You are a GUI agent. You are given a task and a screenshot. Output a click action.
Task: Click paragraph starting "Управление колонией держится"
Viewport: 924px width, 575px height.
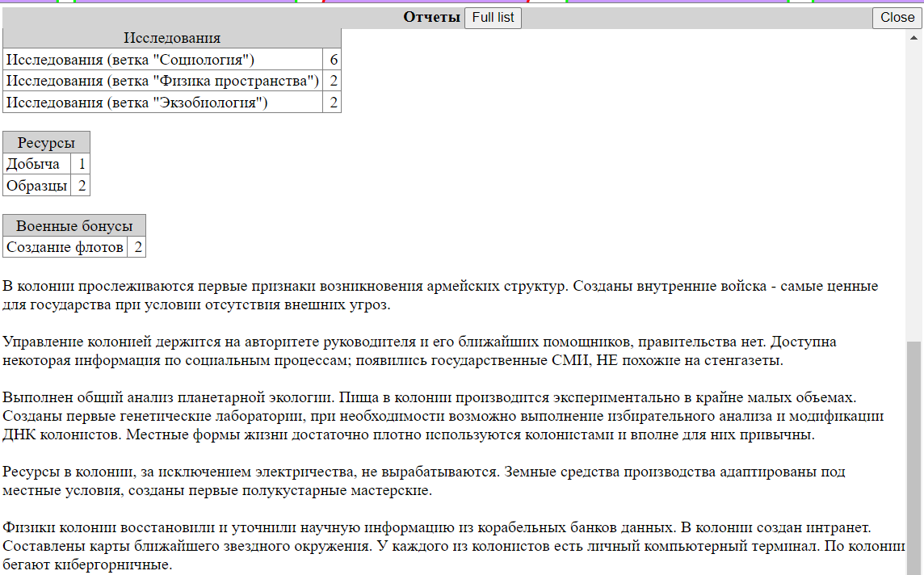click(x=419, y=351)
